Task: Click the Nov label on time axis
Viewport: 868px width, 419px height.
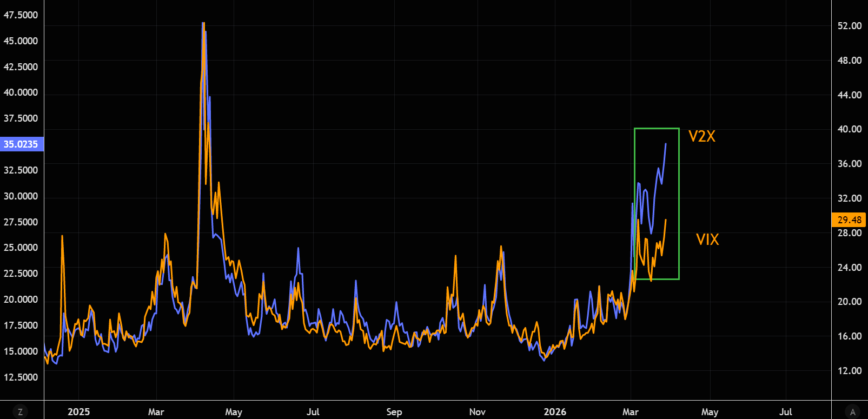Action: (477, 412)
